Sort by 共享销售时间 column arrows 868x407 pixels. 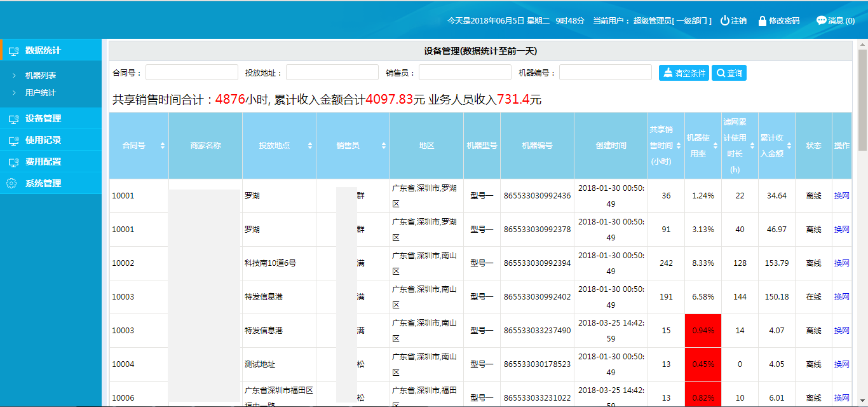(679, 146)
